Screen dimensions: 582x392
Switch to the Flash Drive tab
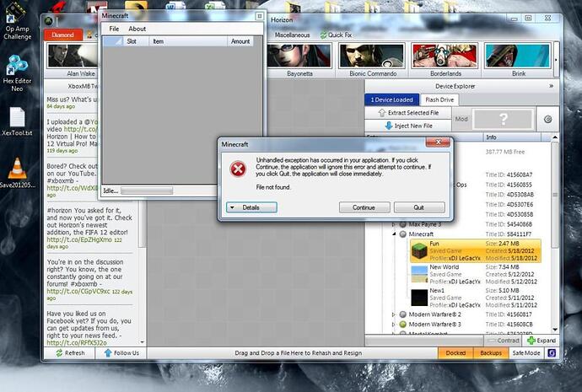439,99
